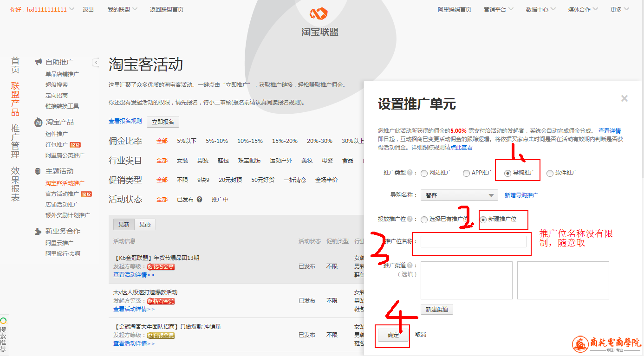Screen dimensions: 644x356
Task: Click the 新业务合作 puzzle icon
Action: pos(38,231)
